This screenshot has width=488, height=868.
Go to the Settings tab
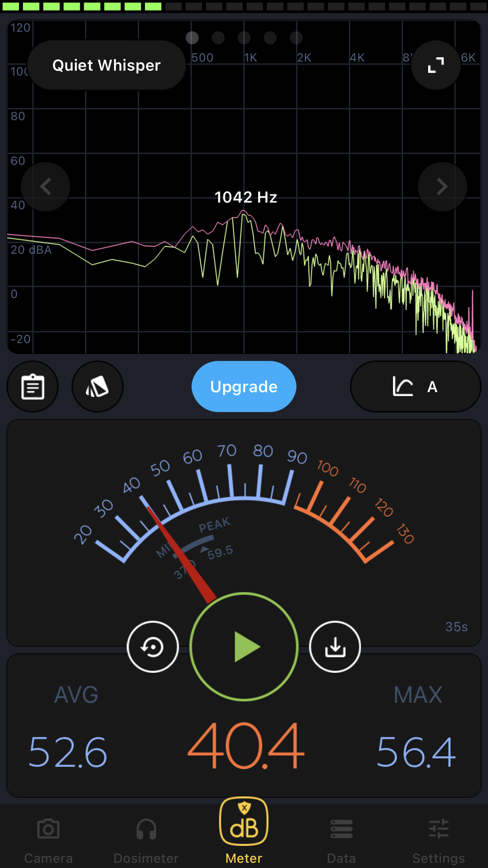(x=439, y=840)
